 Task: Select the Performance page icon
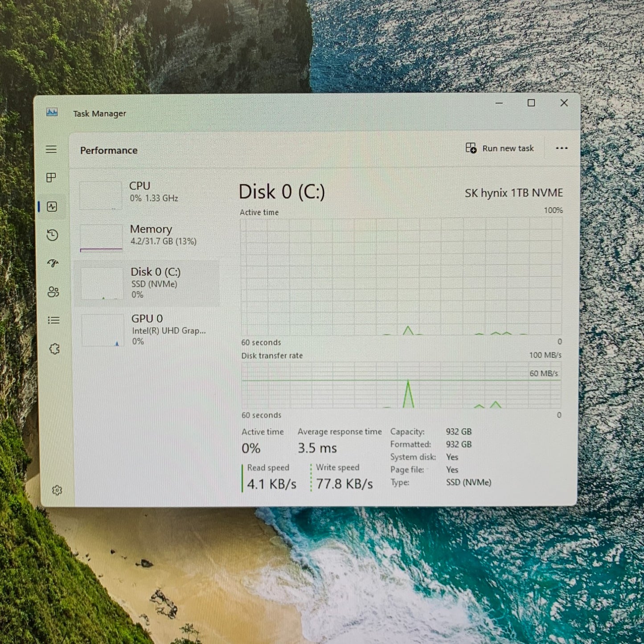tap(52, 206)
